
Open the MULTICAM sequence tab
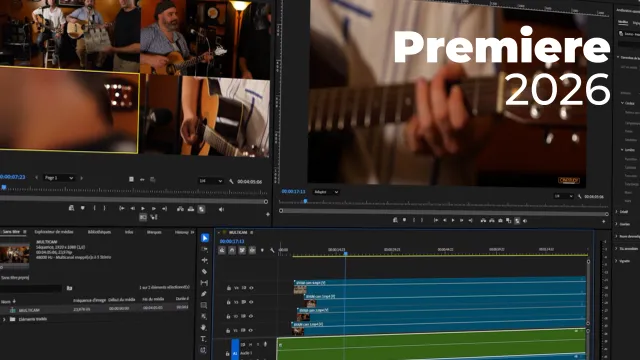click(238, 232)
